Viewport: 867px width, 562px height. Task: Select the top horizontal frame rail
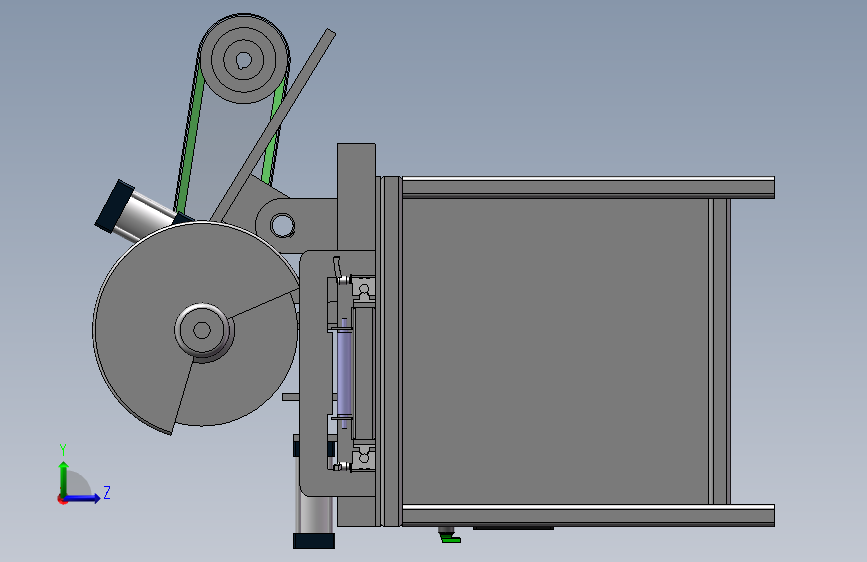tap(588, 187)
